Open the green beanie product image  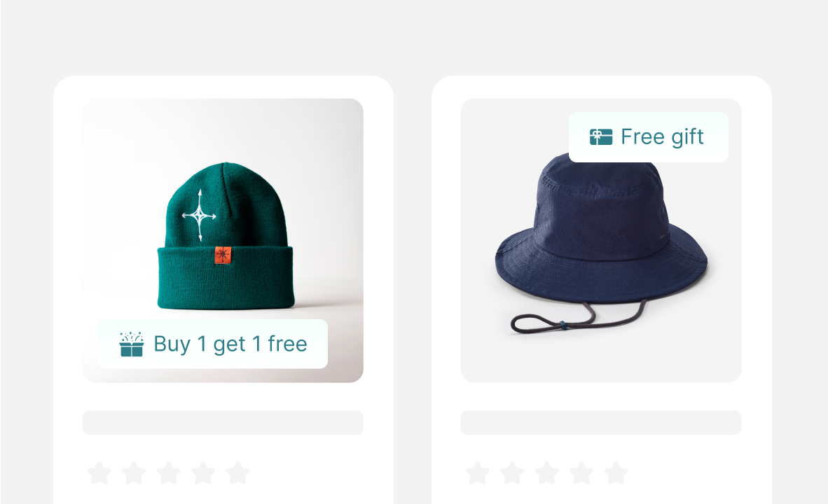[223, 240]
